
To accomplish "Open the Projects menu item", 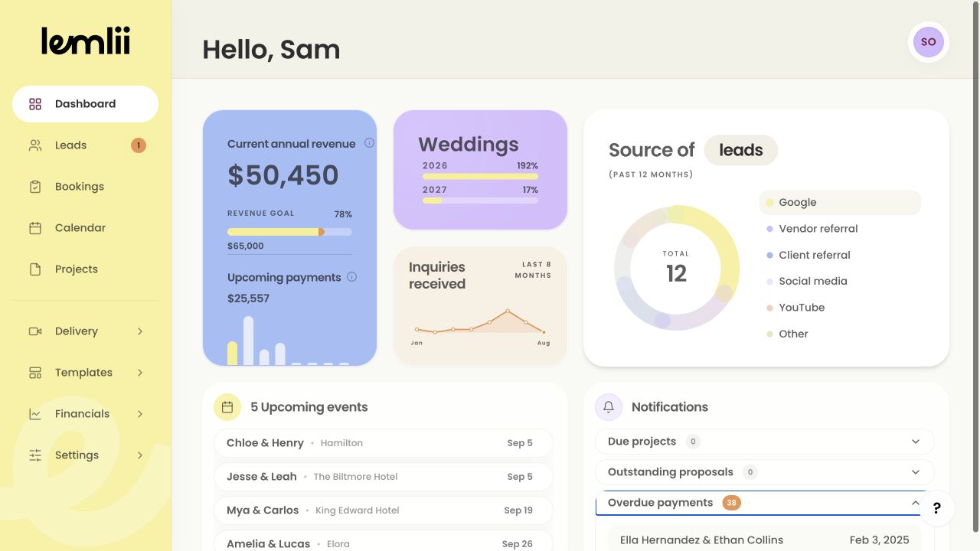I will [85, 269].
